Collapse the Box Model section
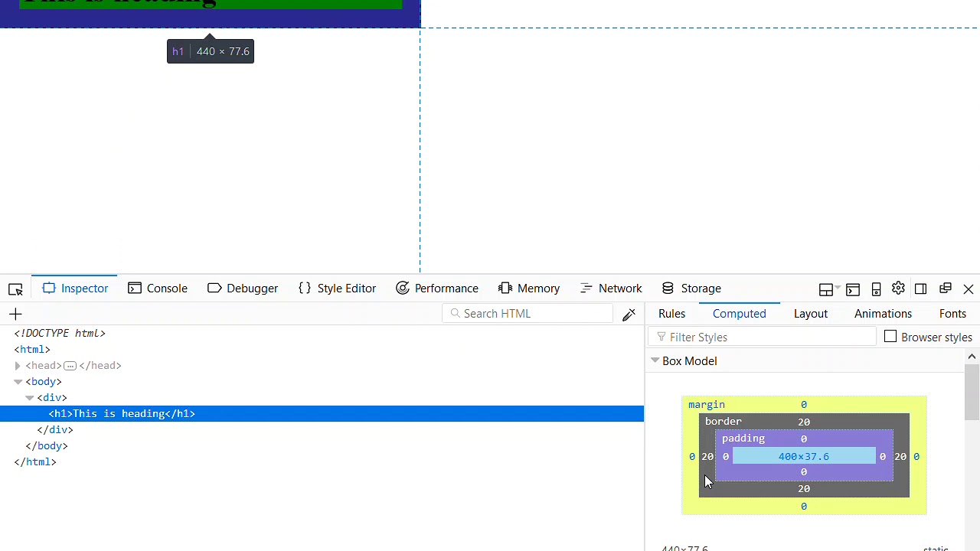The width and height of the screenshot is (980, 551). [x=655, y=360]
